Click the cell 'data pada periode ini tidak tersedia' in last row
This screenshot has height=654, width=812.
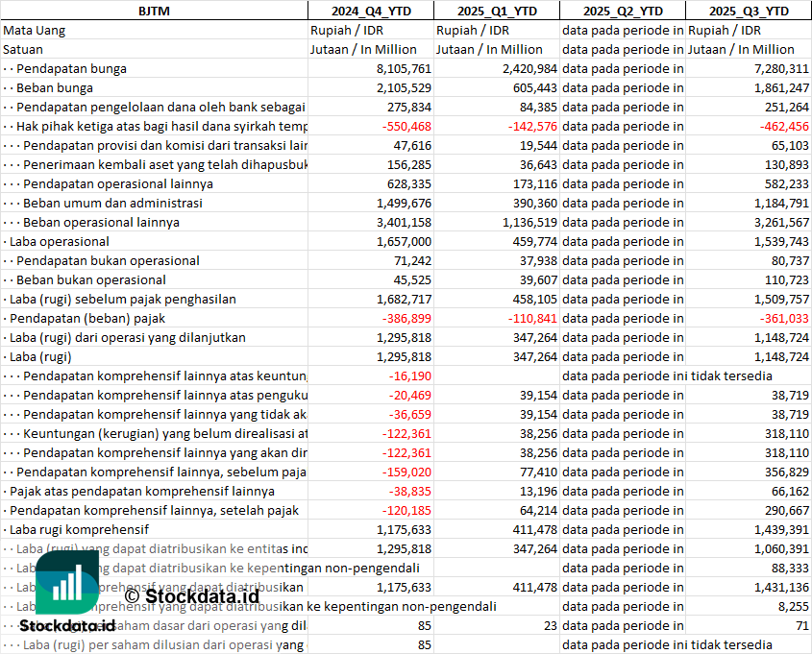(x=667, y=644)
